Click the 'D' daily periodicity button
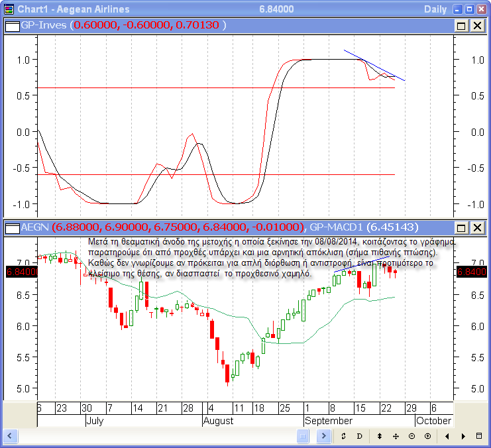 [x=360, y=436]
